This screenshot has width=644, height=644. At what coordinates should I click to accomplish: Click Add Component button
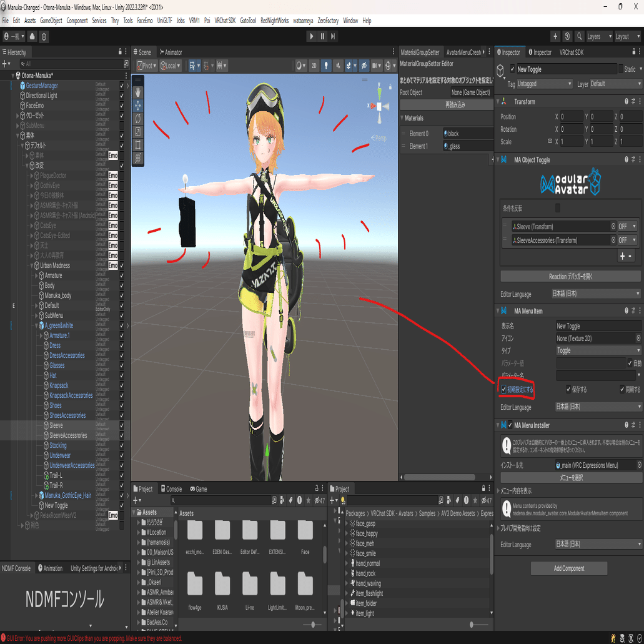click(x=569, y=568)
